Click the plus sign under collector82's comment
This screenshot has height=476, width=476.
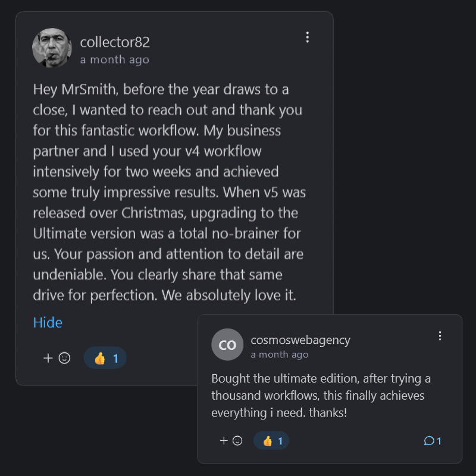pyautogui.click(x=48, y=358)
